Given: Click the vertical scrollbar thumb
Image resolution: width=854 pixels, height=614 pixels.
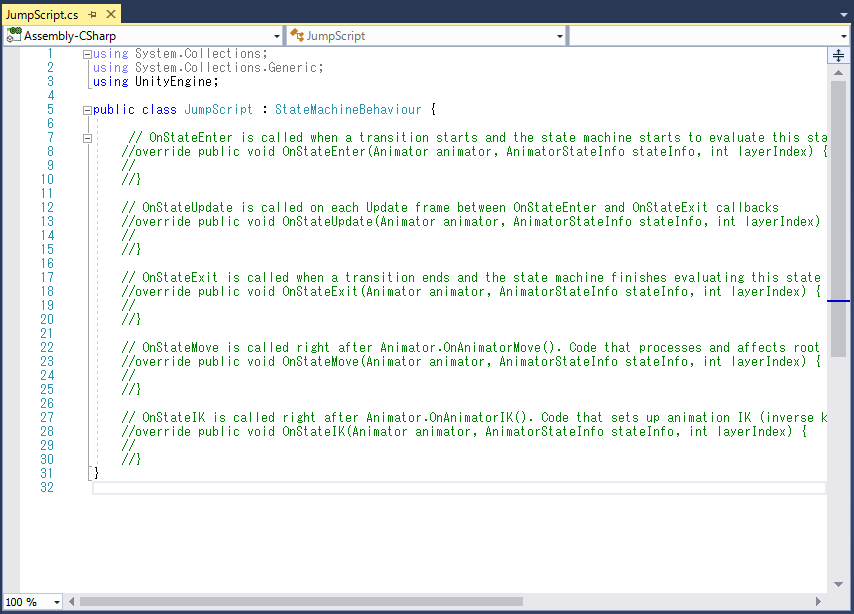Looking at the screenshot, I should (x=838, y=219).
